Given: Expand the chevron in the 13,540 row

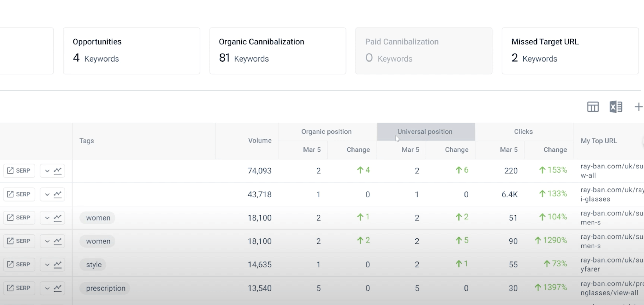Looking at the screenshot, I should tap(47, 288).
